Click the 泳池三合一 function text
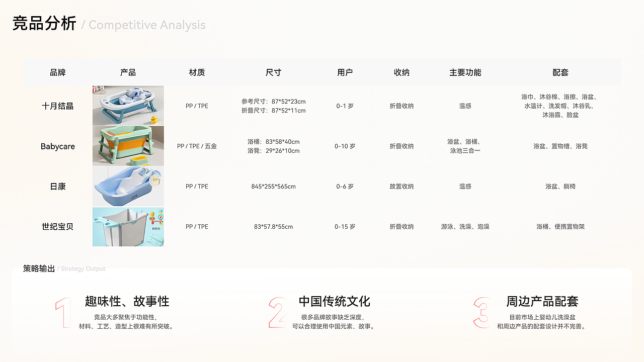This screenshot has height=362, width=644. coord(465,151)
